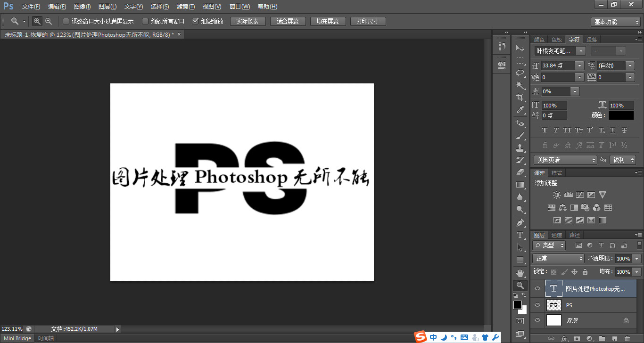Select the Brush tool
The width and height of the screenshot is (644, 343).
point(520,135)
